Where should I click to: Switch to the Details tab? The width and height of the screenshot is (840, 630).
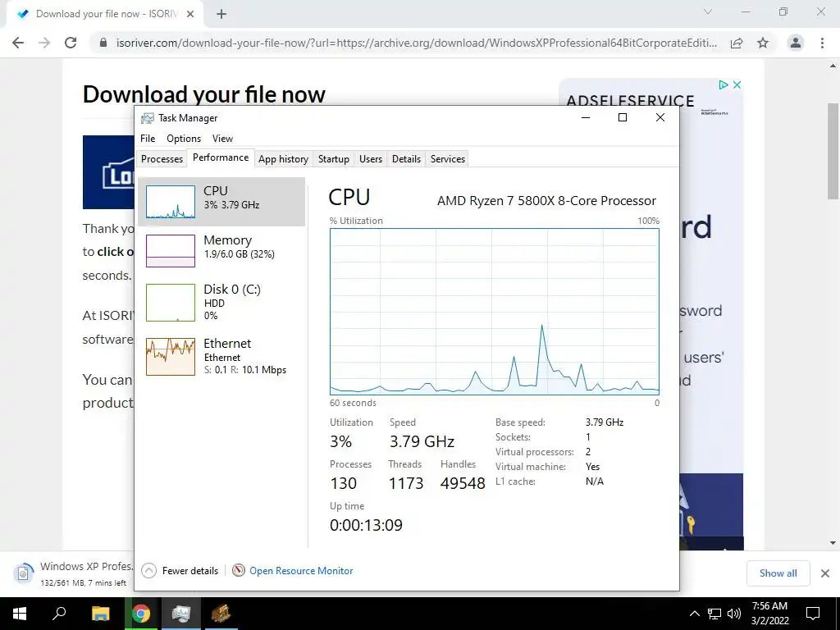point(406,159)
